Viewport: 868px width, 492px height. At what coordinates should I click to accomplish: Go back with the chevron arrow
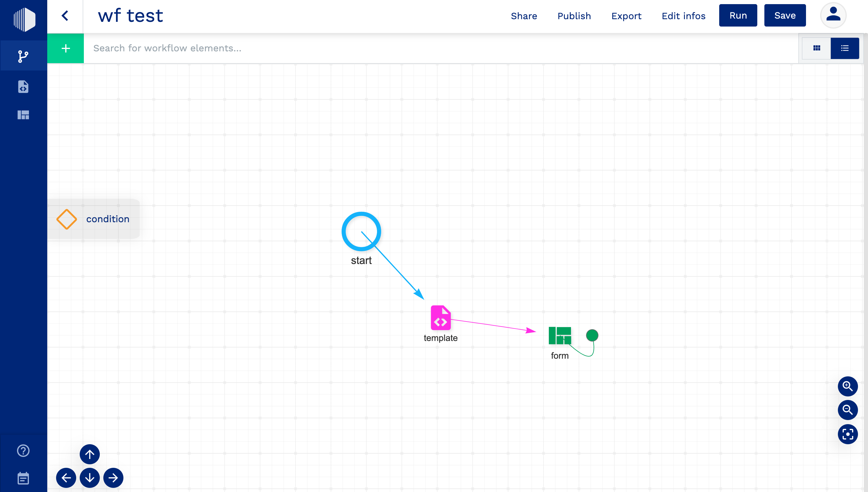coord(65,16)
